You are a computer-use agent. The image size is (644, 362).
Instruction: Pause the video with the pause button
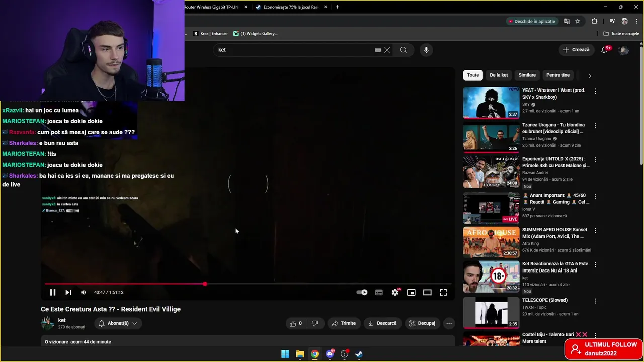tap(53, 292)
